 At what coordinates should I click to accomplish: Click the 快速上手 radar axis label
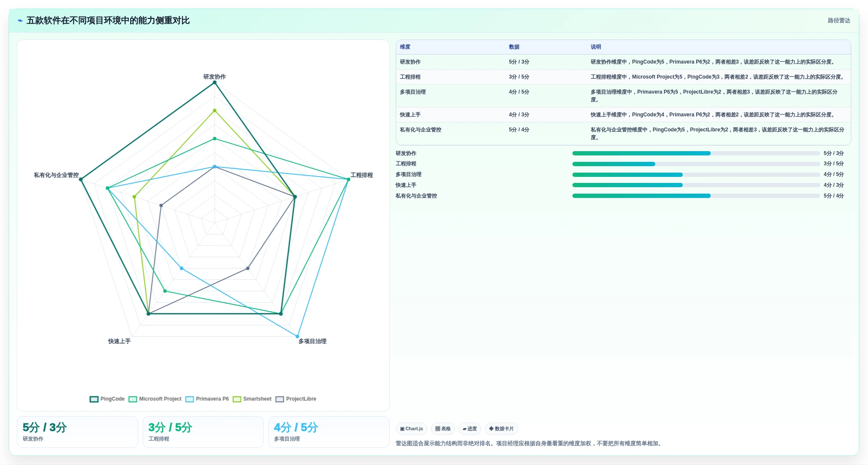119,341
